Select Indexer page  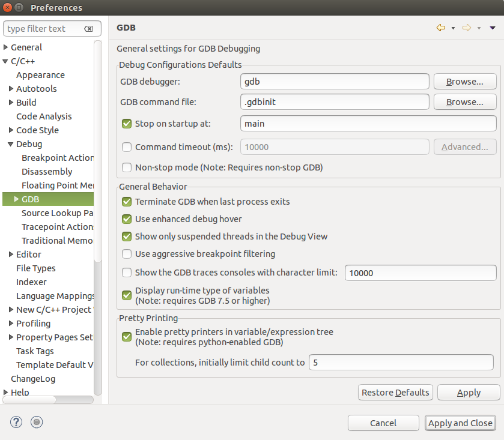click(31, 282)
